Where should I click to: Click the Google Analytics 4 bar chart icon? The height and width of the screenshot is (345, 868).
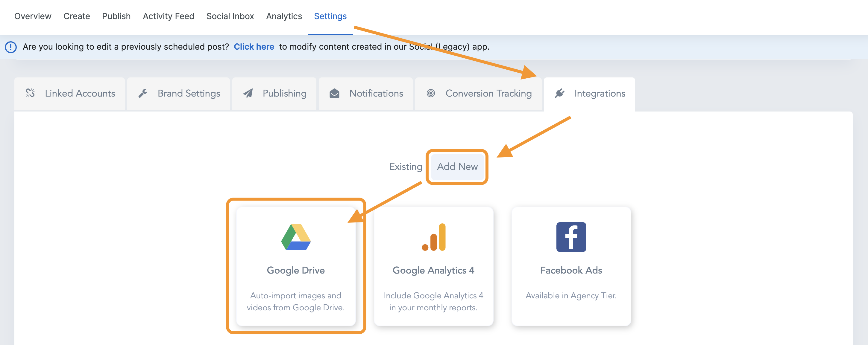coord(434,237)
